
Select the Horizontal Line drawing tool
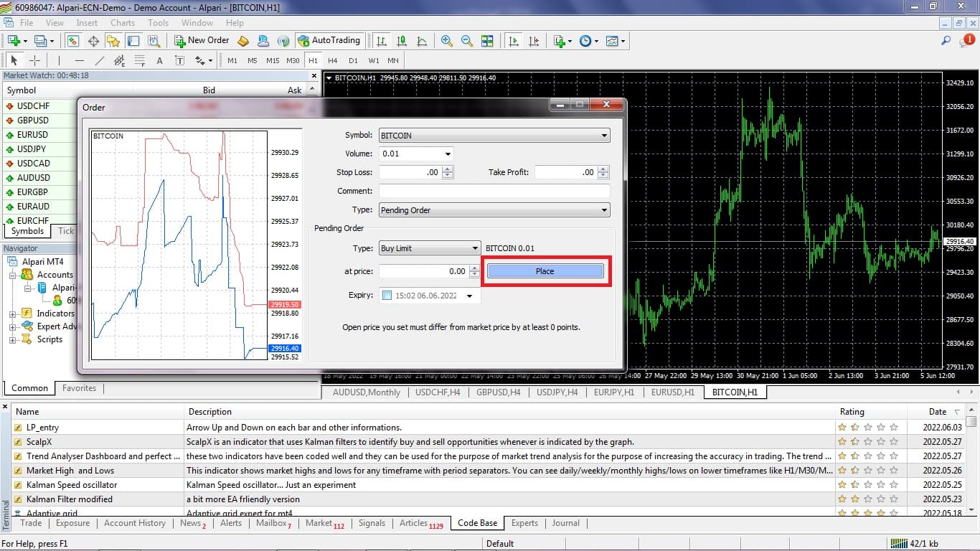click(x=80, y=61)
